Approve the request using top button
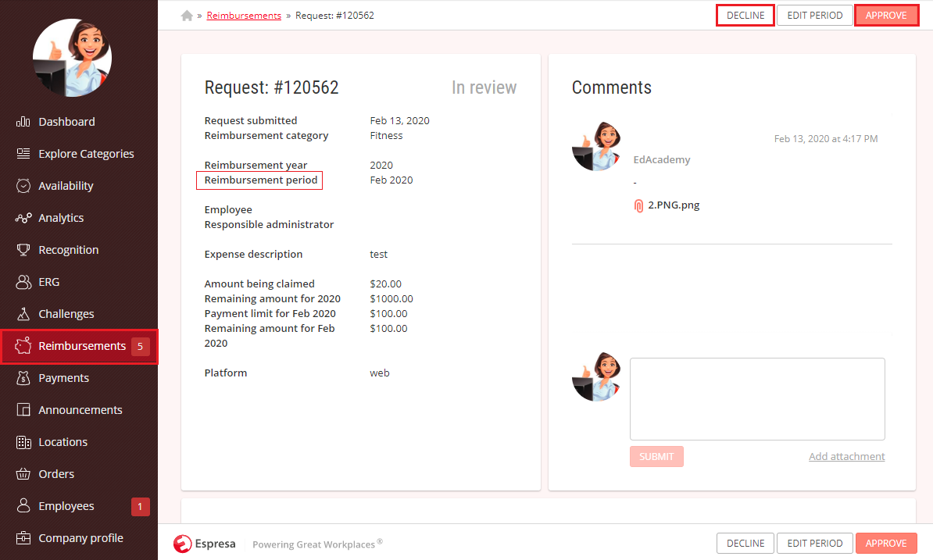The image size is (933, 560). (886, 16)
